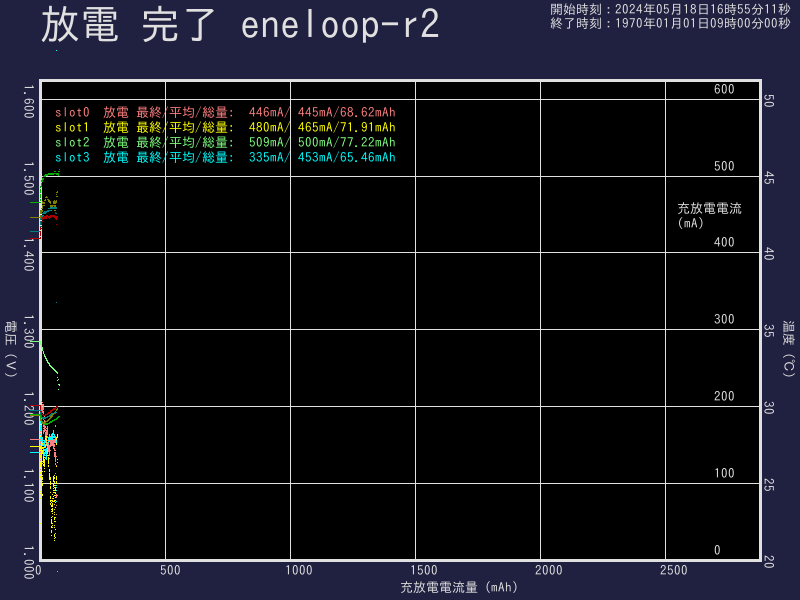Click the 充放電電流 (mA) axis label
Viewport: 800px width, 600px height.
(x=709, y=215)
